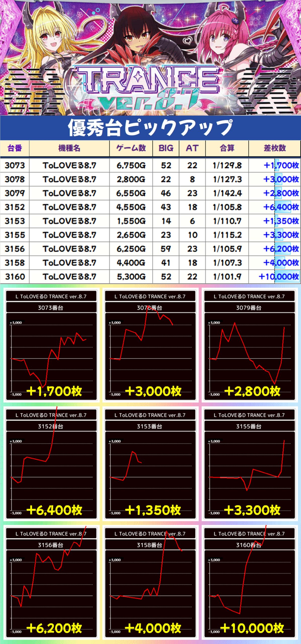Select the ゲーム数 column header

point(131,148)
